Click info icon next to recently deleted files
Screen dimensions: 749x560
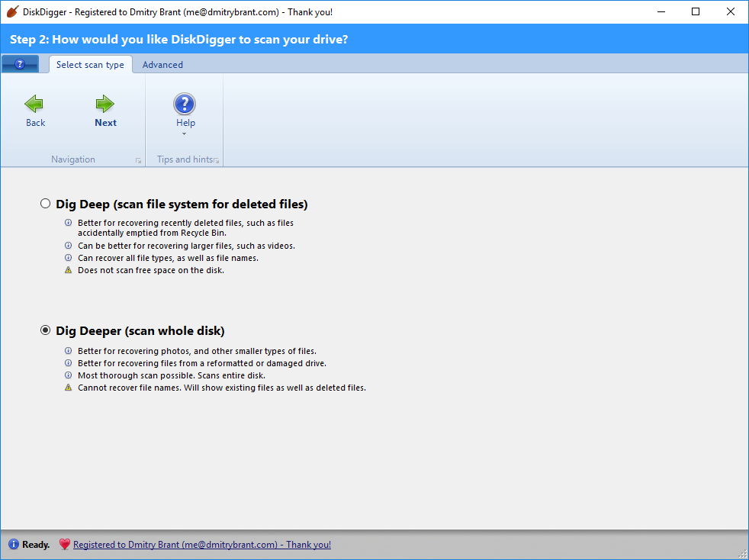click(x=69, y=223)
